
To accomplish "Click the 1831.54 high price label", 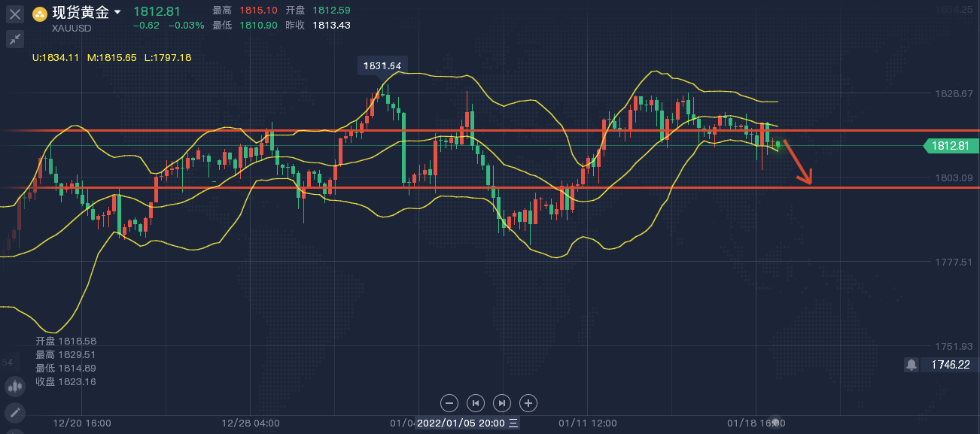I will pos(382,66).
